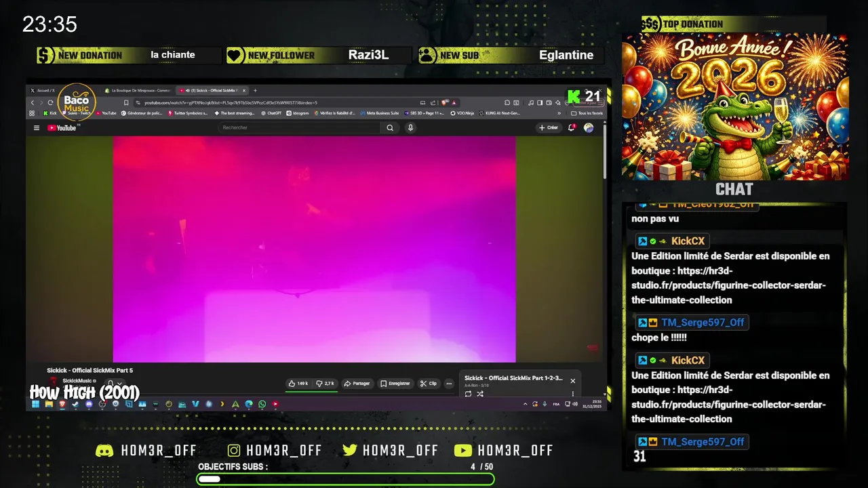868x488 pixels.
Task: Open Steam from the taskbar
Action: (x=75, y=404)
